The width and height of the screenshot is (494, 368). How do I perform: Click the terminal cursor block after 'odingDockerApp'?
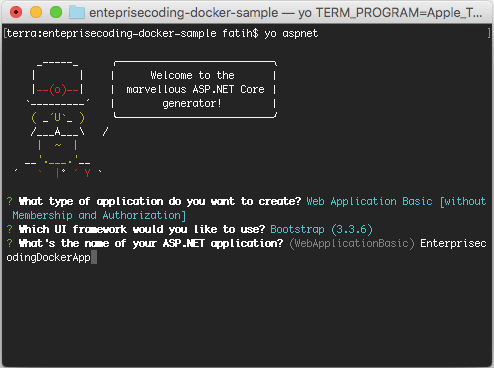coord(94,258)
